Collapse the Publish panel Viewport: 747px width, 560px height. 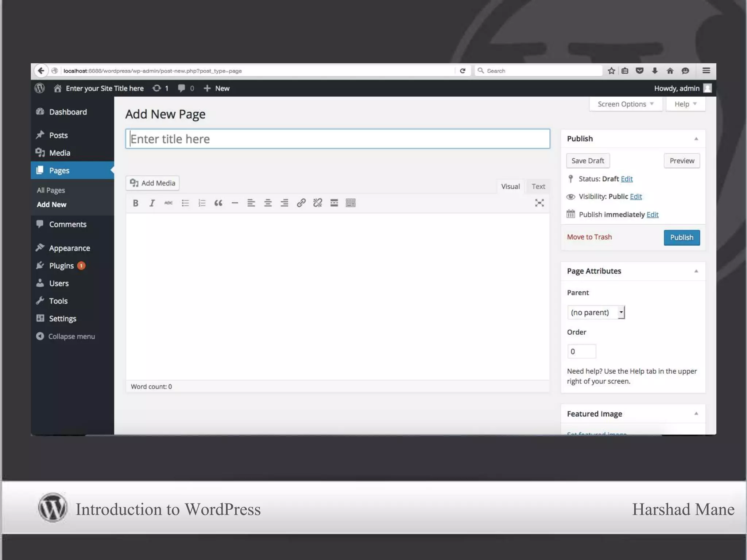coord(696,139)
